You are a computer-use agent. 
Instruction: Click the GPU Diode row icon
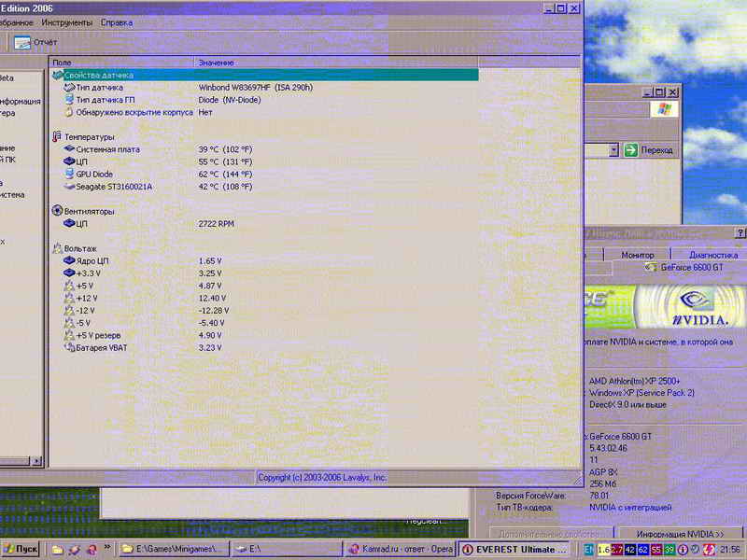(x=69, y=175)
